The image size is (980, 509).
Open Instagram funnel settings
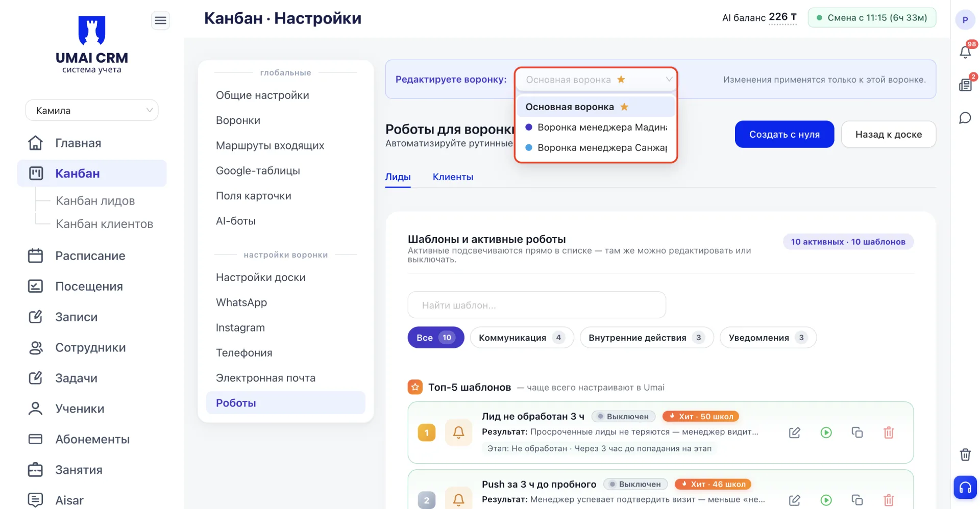click(286, 327)
